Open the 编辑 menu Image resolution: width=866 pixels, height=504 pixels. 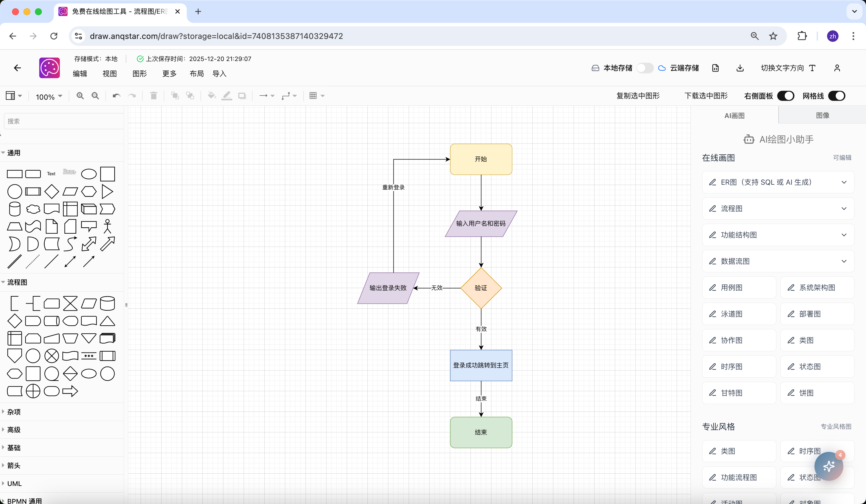coord(80,74)
